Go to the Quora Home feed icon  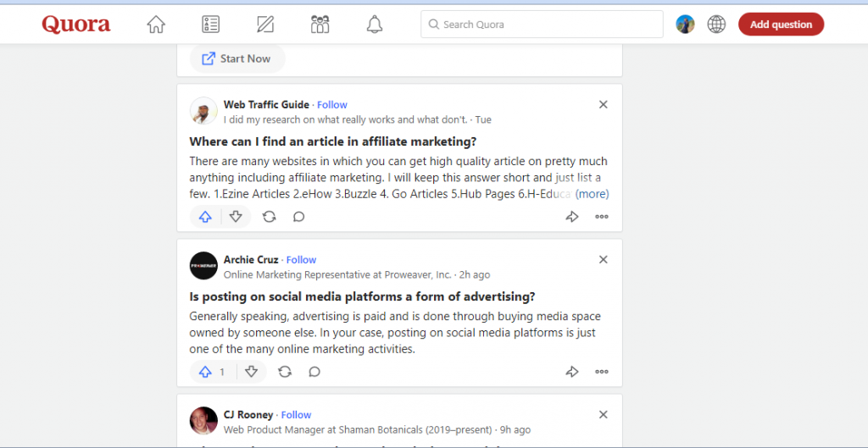156,25
